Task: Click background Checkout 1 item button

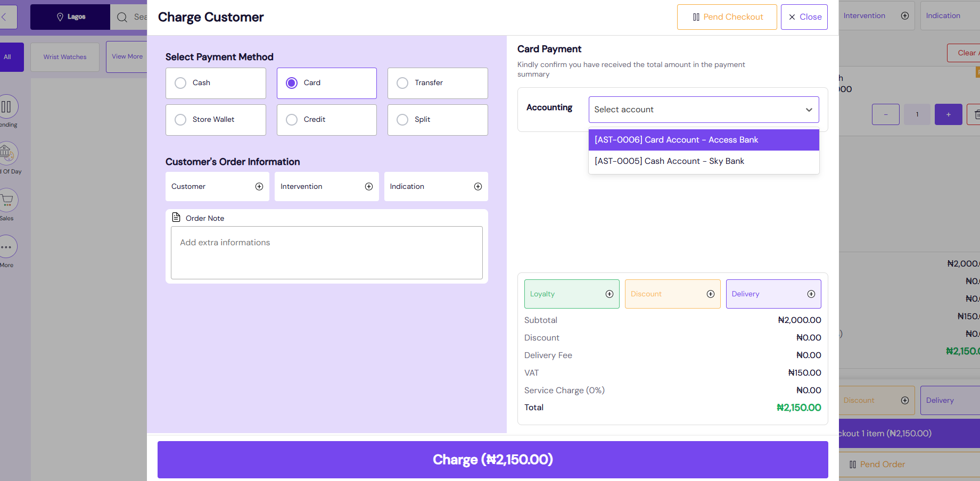Action: coord(909,434)
